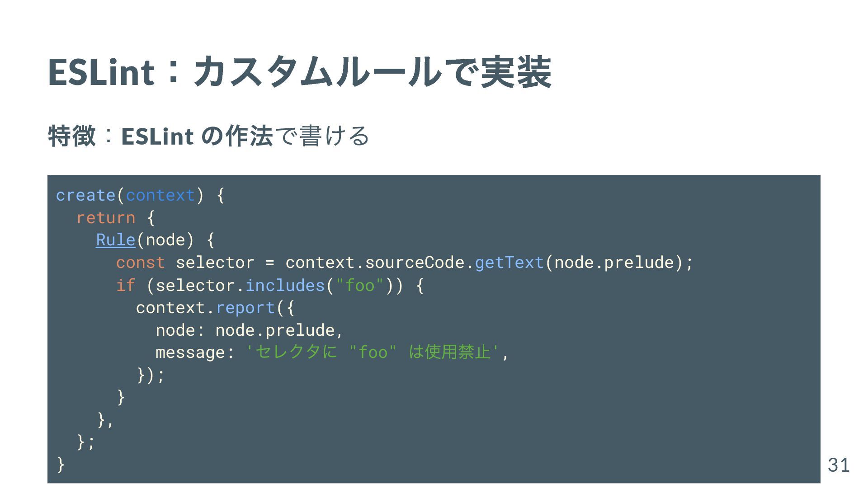Image resolution: width=868 pixels, height=488 pixels.
Task: Click the message property key
Action: 190,352
